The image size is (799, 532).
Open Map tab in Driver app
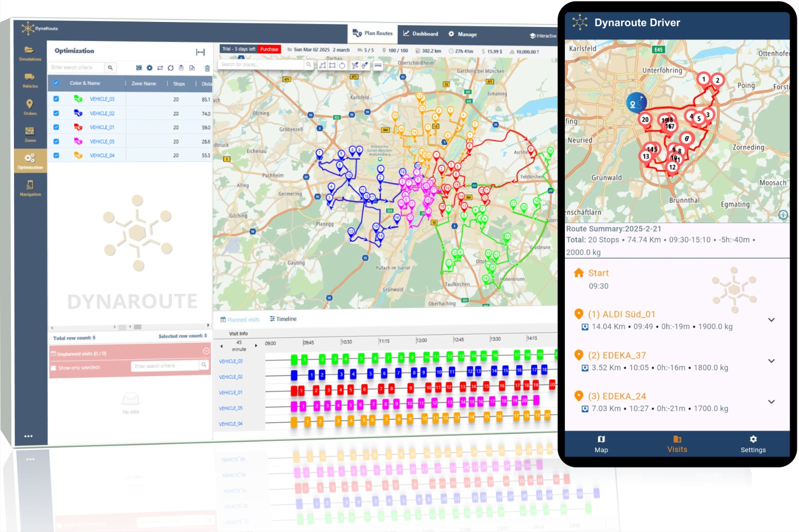pyautogui.click(x=601, y=444)
